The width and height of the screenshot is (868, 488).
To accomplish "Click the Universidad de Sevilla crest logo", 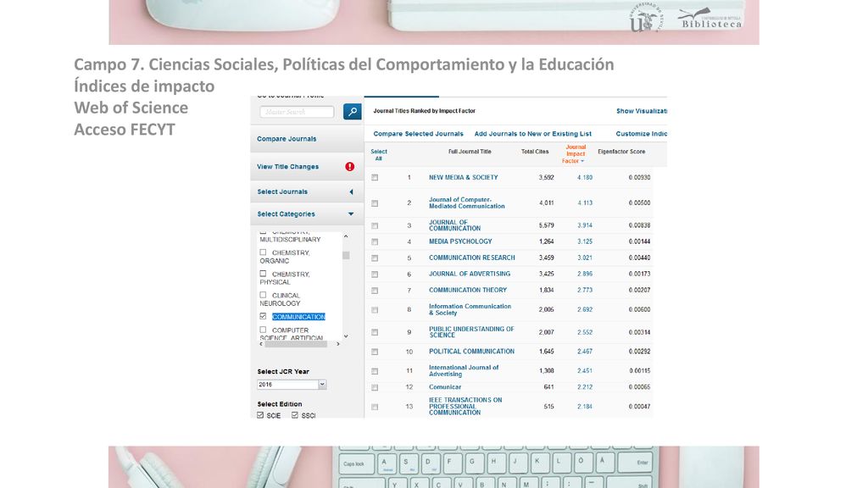I will 645,17.
